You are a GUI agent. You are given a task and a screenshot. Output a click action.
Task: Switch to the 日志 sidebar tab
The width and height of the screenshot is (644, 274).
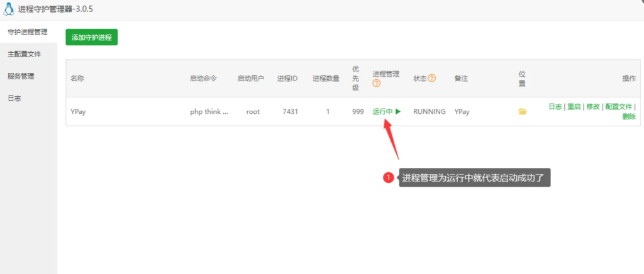pos(14,99)
